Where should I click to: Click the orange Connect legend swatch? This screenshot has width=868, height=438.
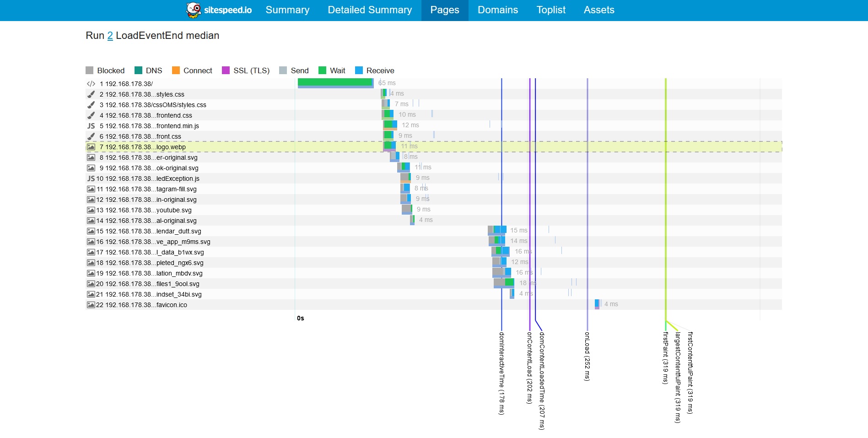[x=176, y=70]
